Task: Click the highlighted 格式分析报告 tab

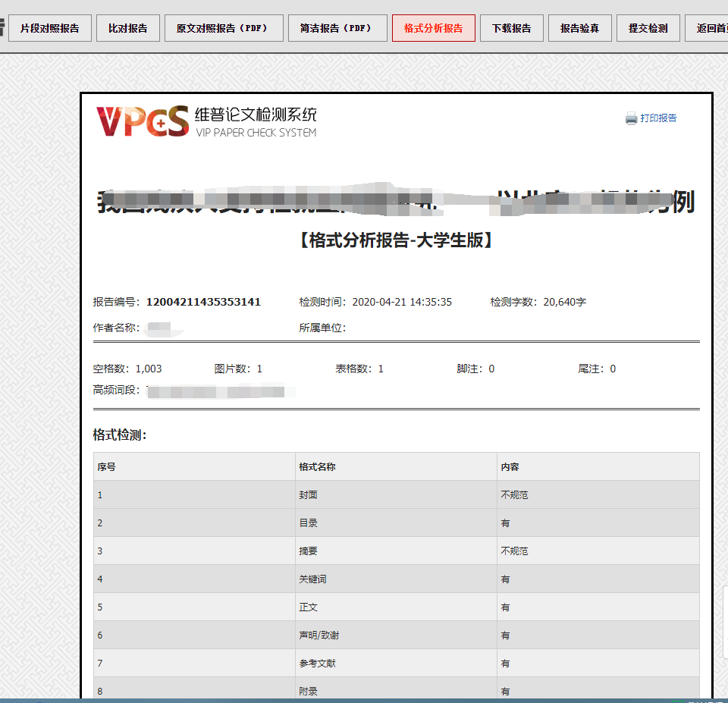Action: [433, 29]
